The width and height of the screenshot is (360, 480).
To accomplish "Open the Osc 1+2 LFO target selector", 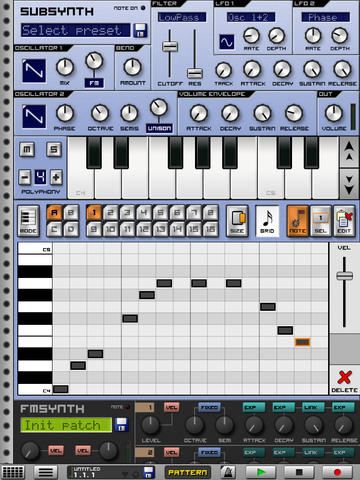I will 251,17.
